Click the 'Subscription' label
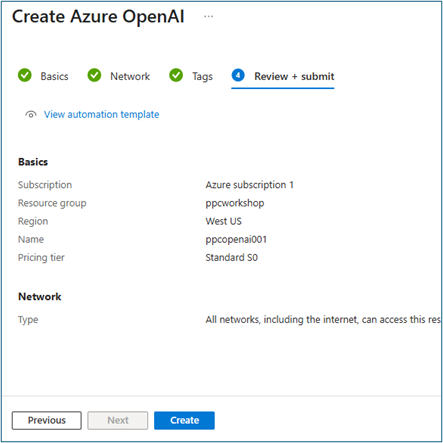 (45, 185)
